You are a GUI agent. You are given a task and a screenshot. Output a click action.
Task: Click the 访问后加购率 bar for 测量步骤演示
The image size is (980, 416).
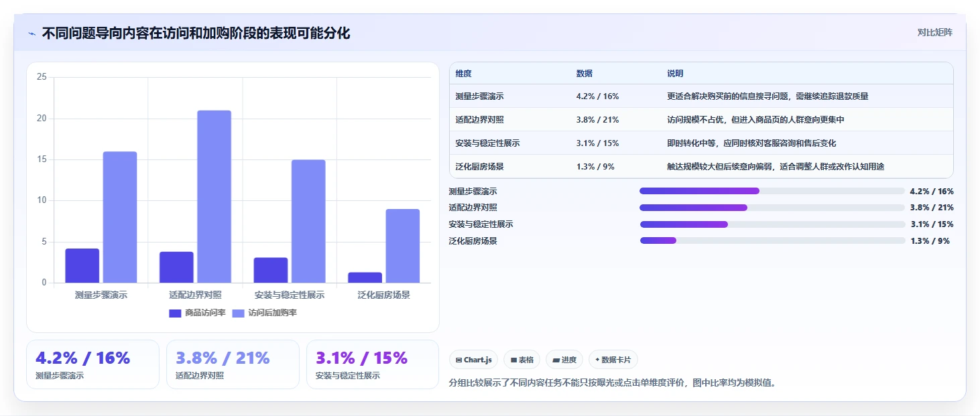point(120,217)
